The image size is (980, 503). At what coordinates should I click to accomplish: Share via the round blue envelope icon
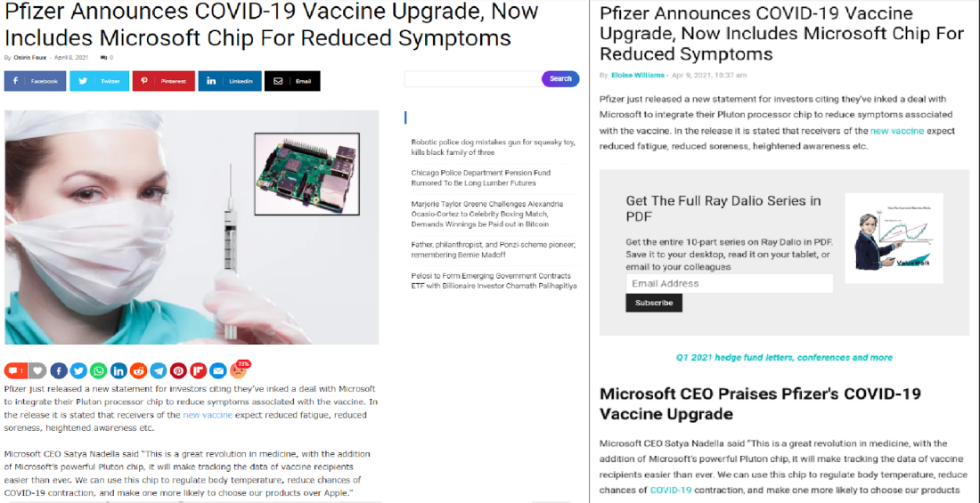(218, 370)
